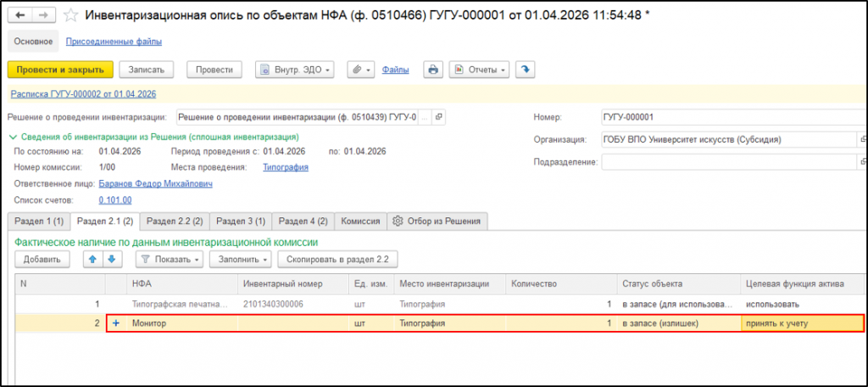Click в запасе (излишек) status cell
The width and height of the screenshot is (868, 387).
tap(678, 323)
